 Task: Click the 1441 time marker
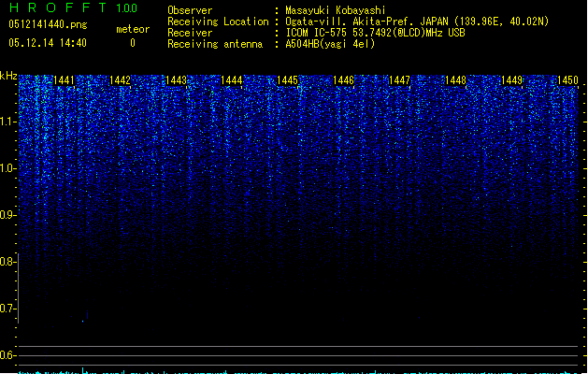click(x=65, y=80)
